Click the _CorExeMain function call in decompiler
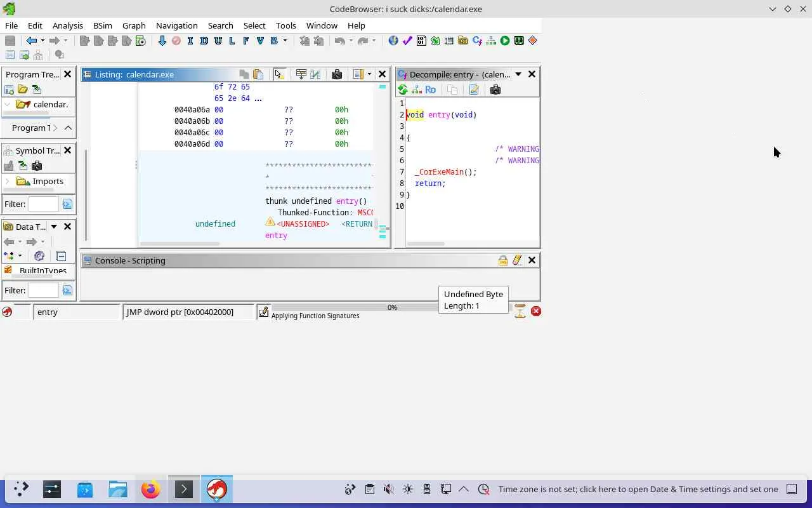This screenshot has height=508, width=812. [440, 172]
